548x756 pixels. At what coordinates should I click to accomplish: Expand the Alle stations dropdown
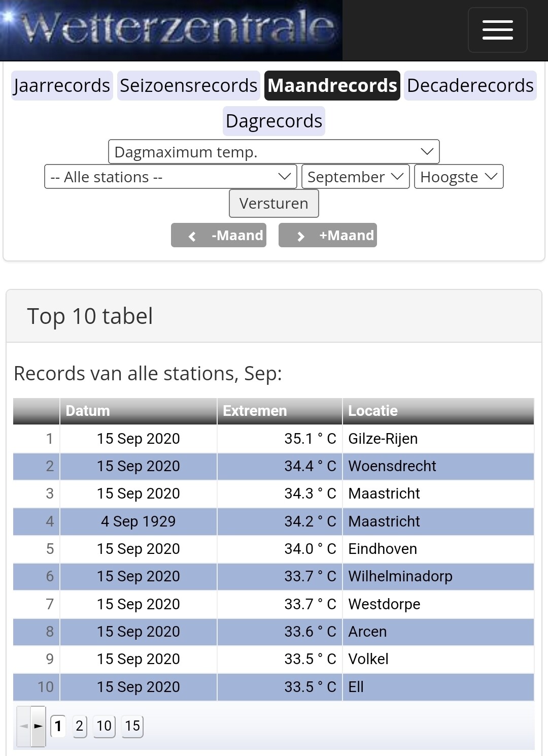tap(170, 177)
